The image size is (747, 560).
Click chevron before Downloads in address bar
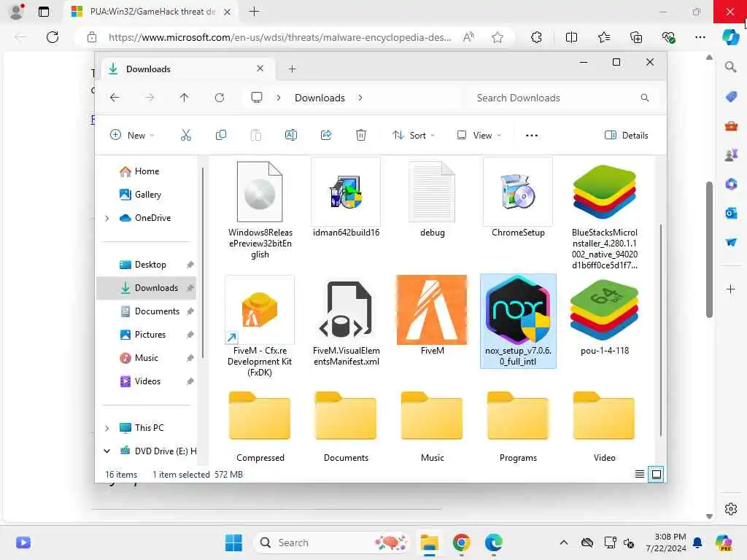click(x=279, y=98)
